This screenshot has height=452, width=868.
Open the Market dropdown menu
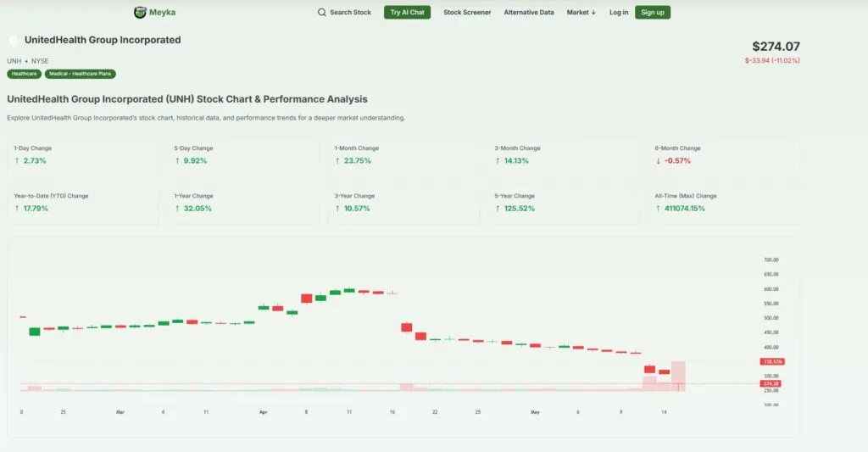pyautogui.click(x=581, y=13)
